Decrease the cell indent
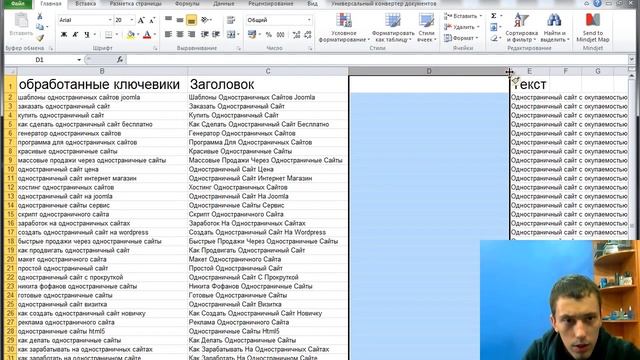640x360 pixels. coord(205,35)
